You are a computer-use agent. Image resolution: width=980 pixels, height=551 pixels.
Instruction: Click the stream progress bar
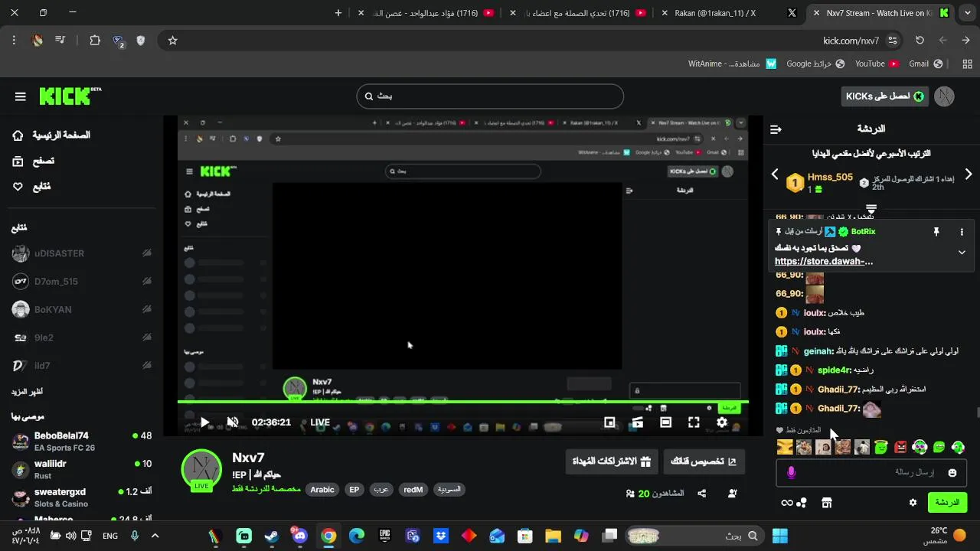click(x=462, y=402)
